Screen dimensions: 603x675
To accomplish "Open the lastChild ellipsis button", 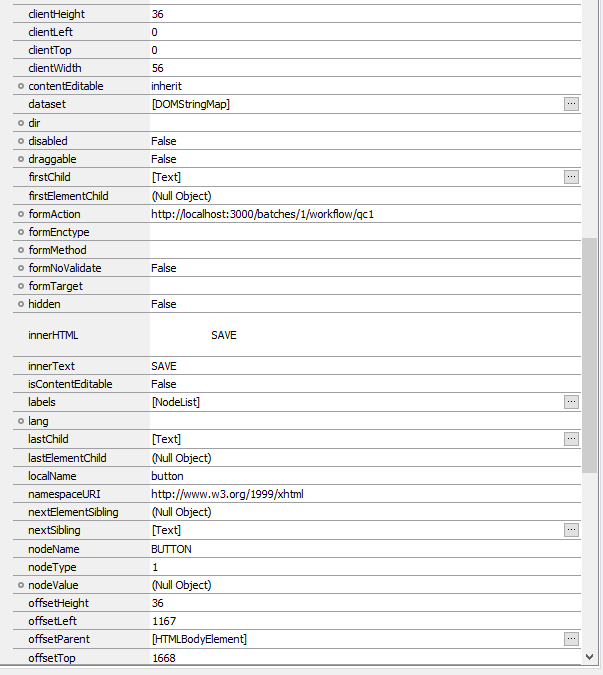I will point(571,439).
